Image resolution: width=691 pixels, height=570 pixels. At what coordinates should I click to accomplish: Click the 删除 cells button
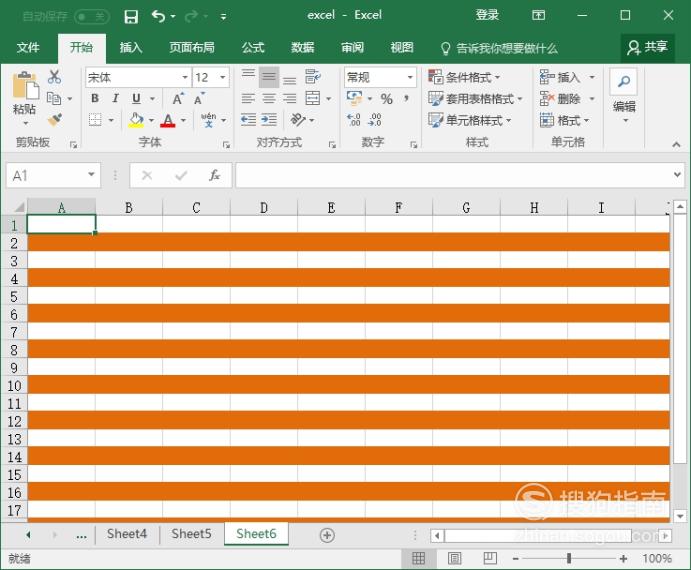click(568, 99)
